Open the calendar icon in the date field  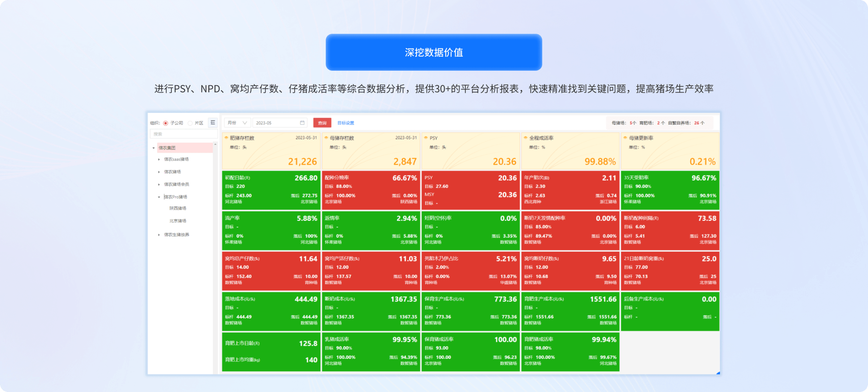tap(302, 123)
